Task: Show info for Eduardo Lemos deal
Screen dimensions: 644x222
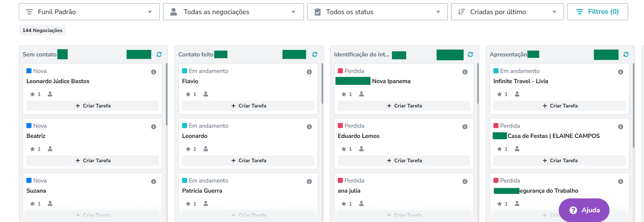Action: 465,127
